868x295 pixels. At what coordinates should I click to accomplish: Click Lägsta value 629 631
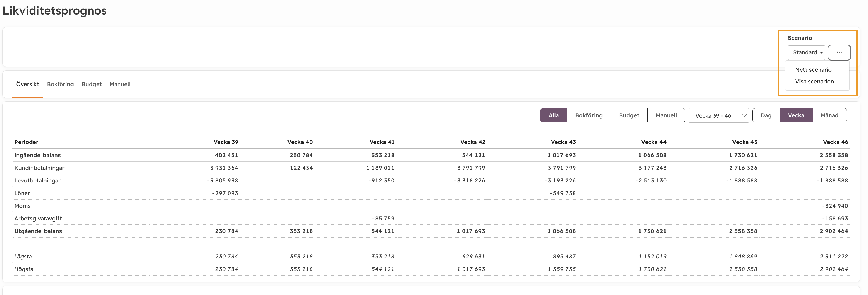coord(474,257)
